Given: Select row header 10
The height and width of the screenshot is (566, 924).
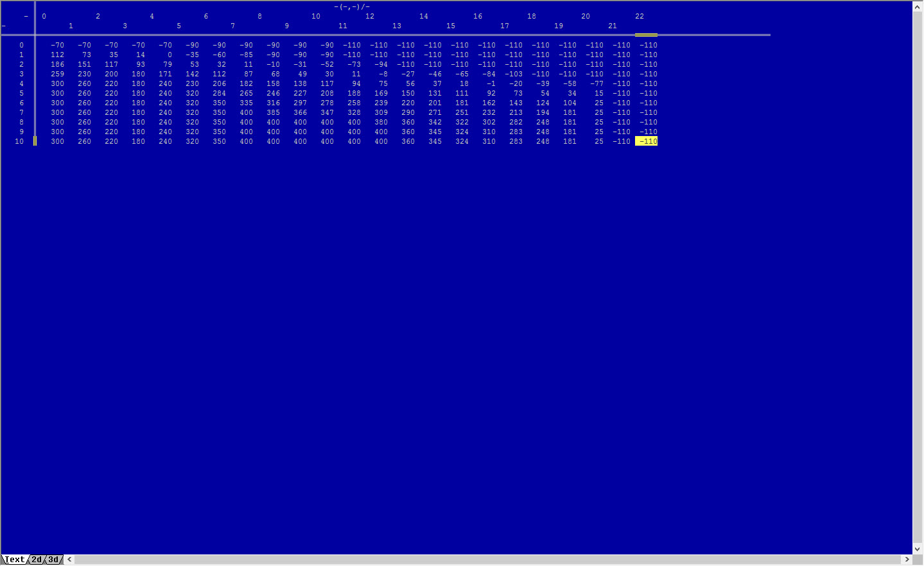Looking at the screenshot, I should pyautogui.click(x=19, y=141).
